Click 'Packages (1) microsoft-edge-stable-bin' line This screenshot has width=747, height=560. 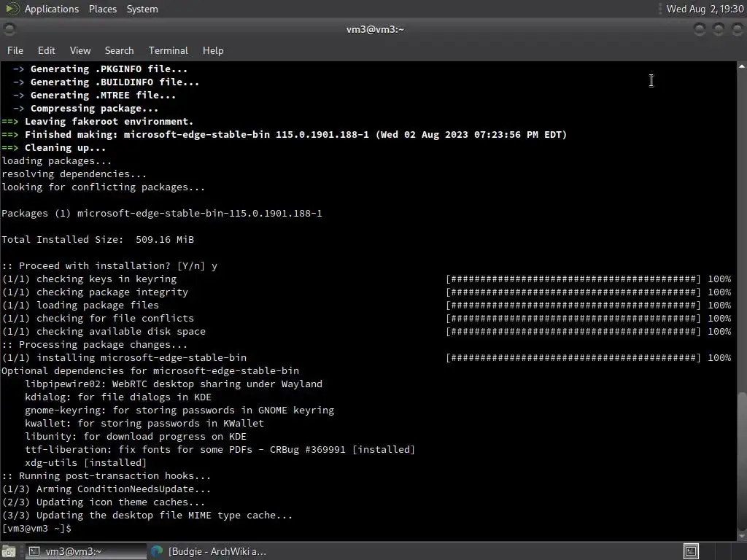[162, 214]
